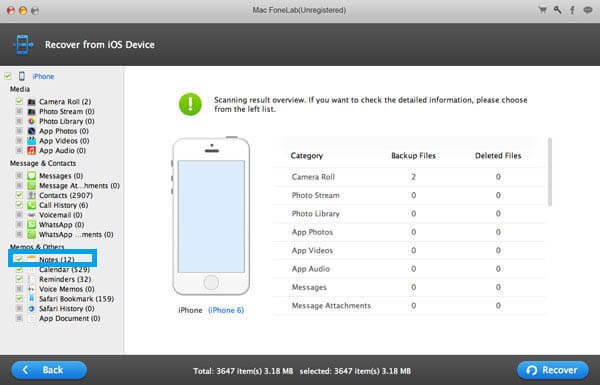This screenshot has width=600, height=385.
Task: Click the Photo Stream icon
Action: (x=31, y=112)
